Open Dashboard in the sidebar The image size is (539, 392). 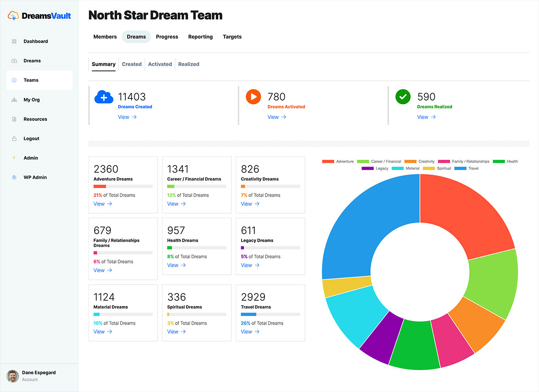pos(40,41)
